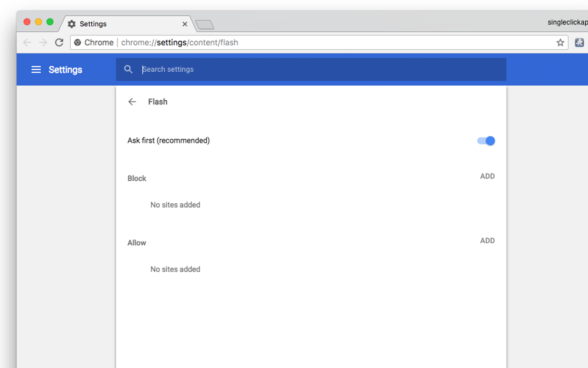Click the extension icon beside the star

coord(579,42)
